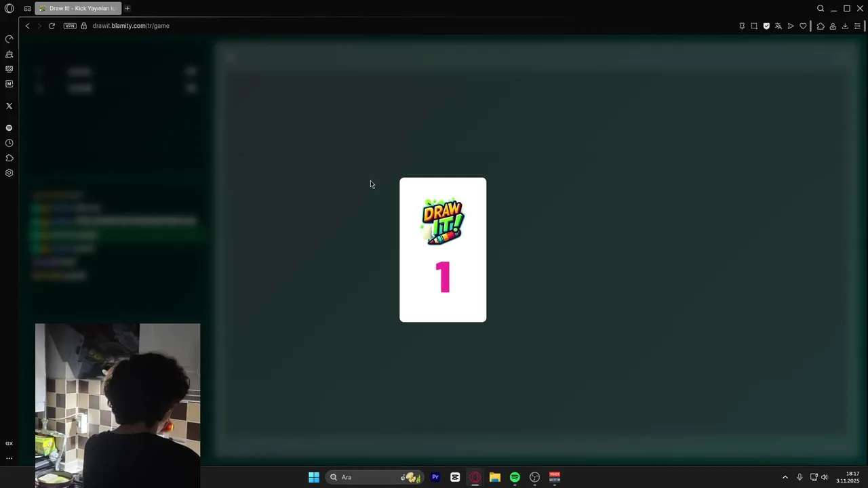Viewport: 868px width, 488px height.
Task: Select the Draw It! browser tab
Action: [78, 9]
